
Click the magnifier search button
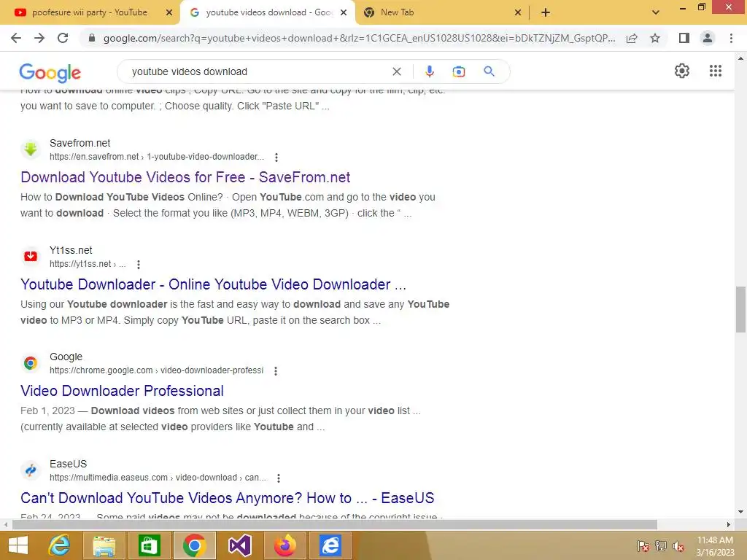point(489,71)
